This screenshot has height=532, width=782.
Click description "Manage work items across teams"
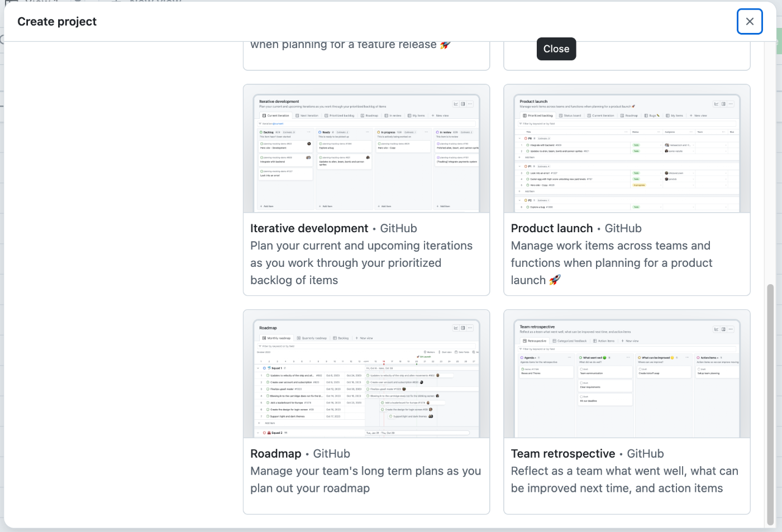click(x=612, y=263)
